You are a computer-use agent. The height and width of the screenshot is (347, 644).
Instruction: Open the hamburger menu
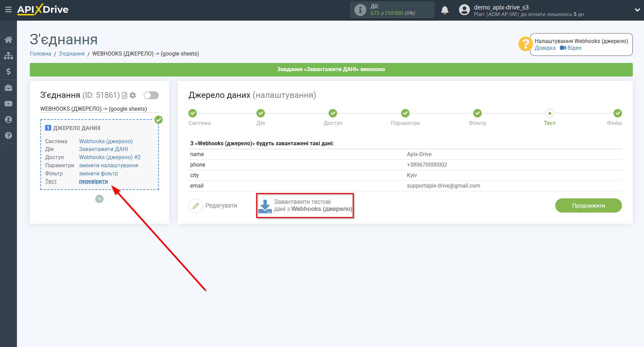[8, 9]
